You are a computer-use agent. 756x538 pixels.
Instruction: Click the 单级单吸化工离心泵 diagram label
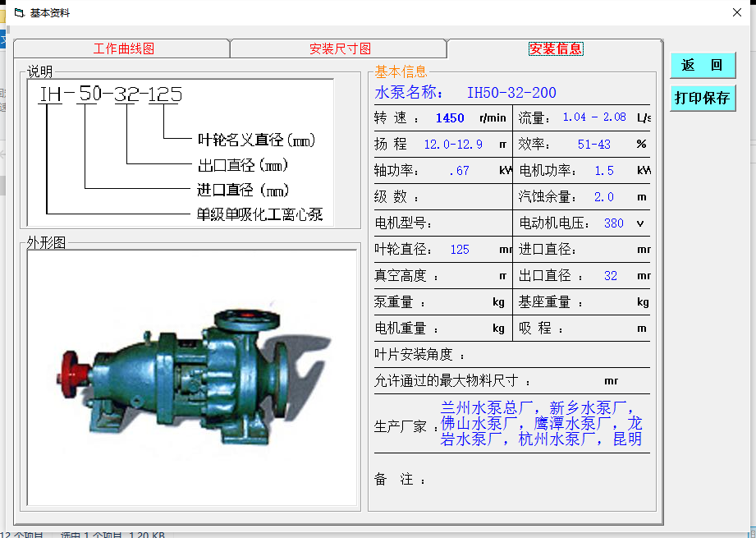click(259, 214)
